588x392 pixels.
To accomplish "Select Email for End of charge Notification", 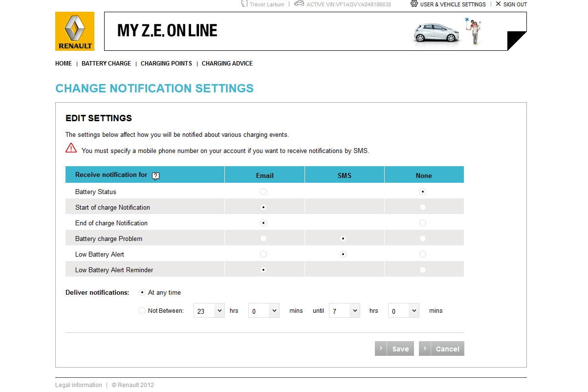I will point(263,223).
